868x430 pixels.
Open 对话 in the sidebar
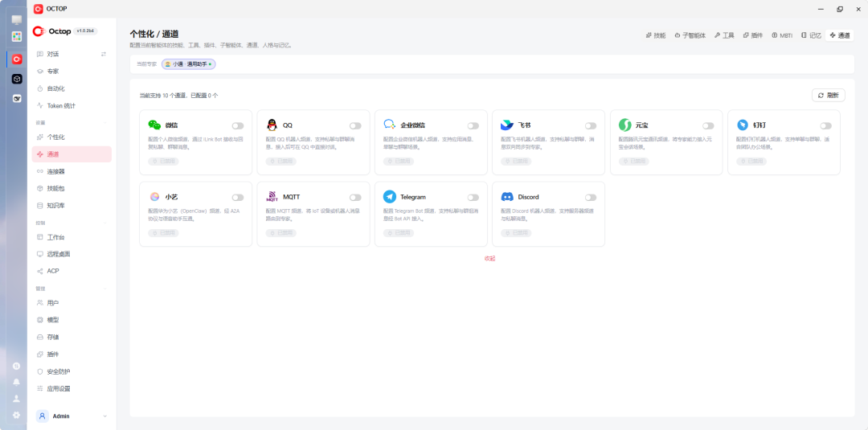[72, 54]
